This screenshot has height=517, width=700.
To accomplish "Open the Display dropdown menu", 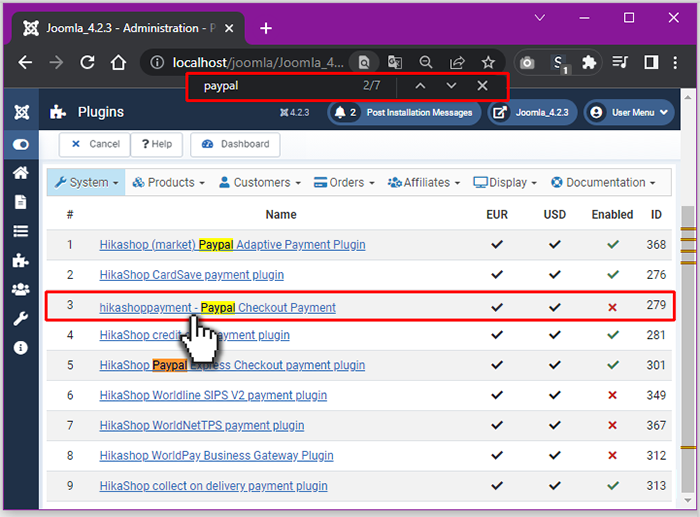I will (x=505, y=183).
